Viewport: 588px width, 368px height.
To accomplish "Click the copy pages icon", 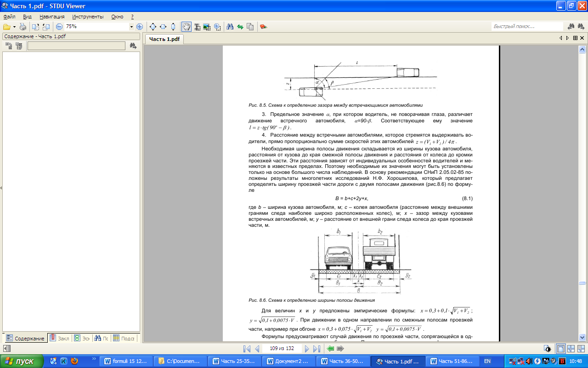I will click(x=250, y=27).
